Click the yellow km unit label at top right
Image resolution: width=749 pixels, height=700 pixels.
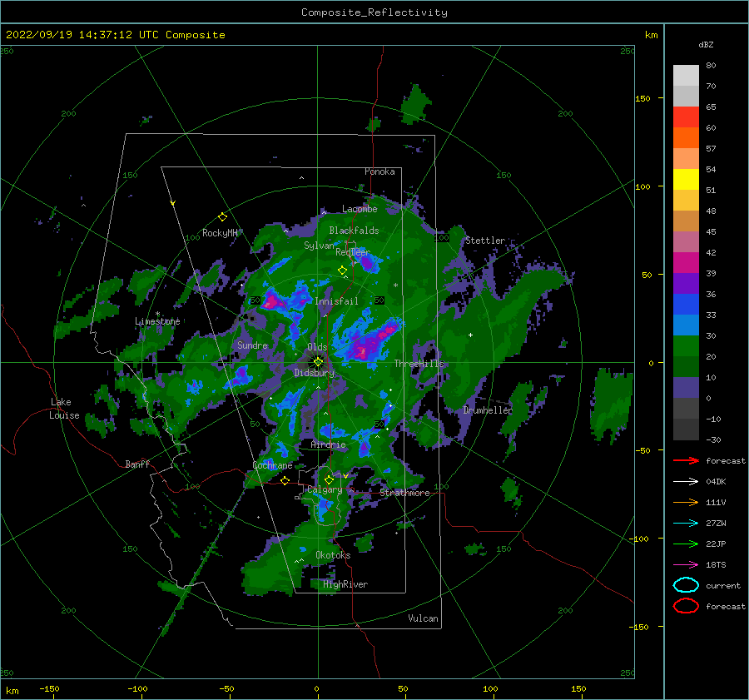651,35
